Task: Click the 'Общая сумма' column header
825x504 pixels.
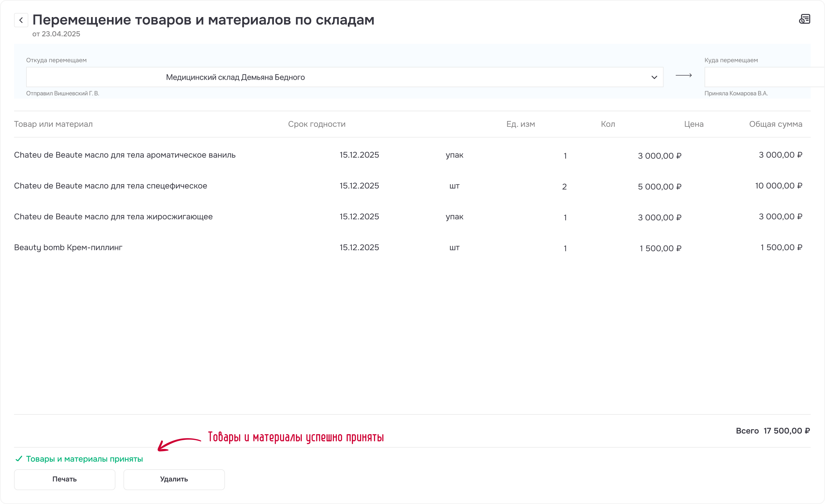Action: point(776,124)
